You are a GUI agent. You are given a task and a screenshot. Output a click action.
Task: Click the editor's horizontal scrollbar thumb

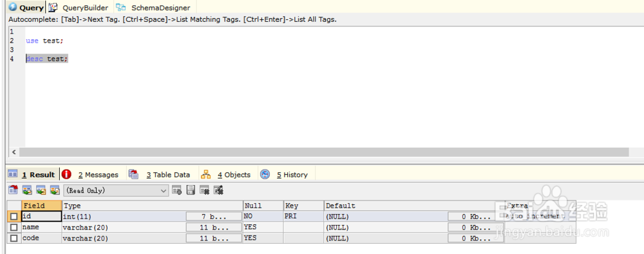point(324,152)
